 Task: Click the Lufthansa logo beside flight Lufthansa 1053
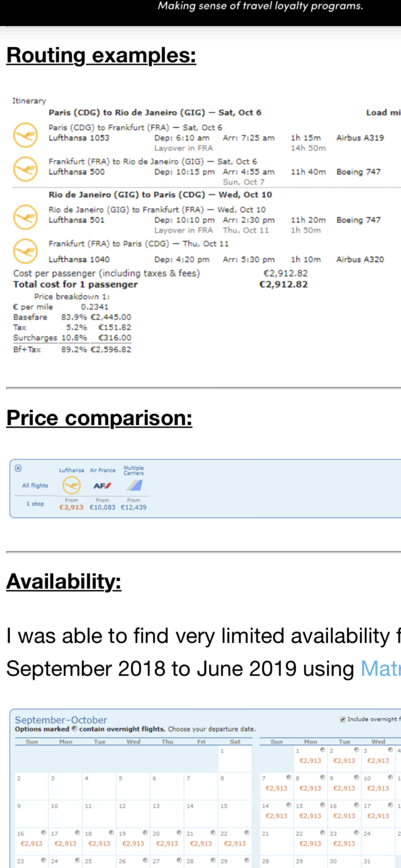25,135
